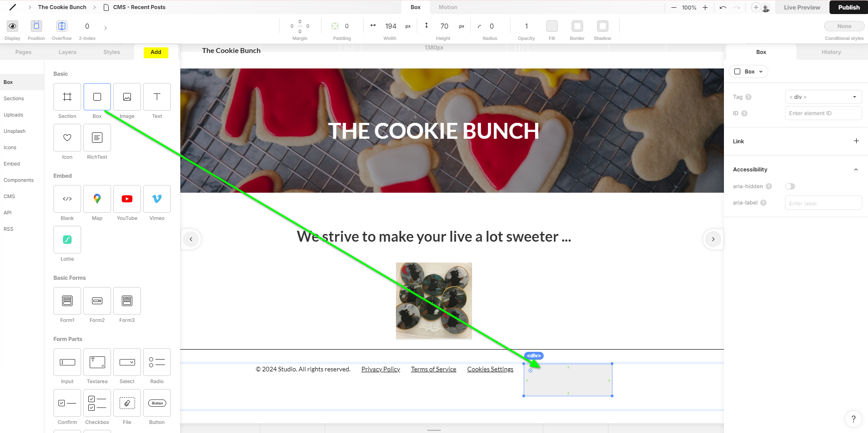Image resolution: width=868 pixels, height=433 pixels.
Task: Click the undo arrow icon
Action: coord(723,7)
